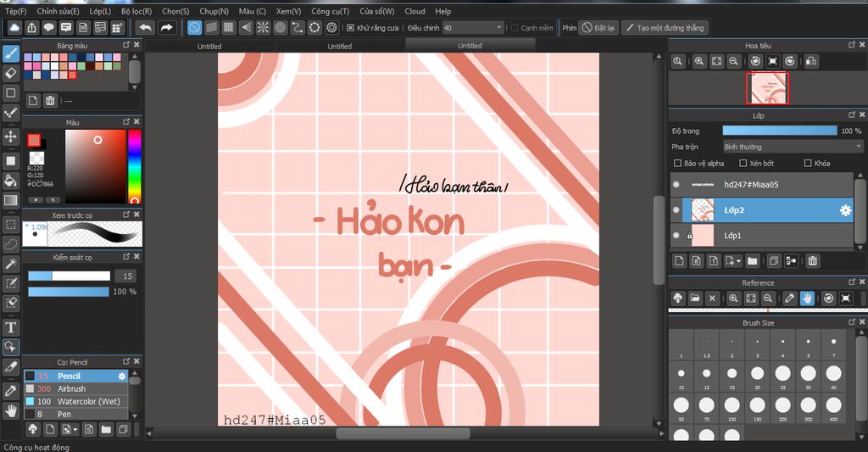Click Tạo một đường thẳng button
Image resolution: width=868 pixels, height=452 pixels.
click(665, 28)
